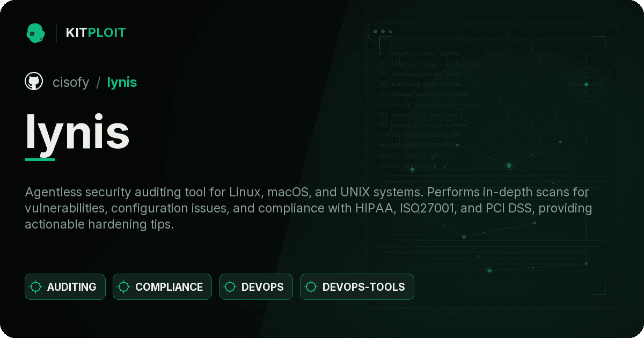Viewport: 644px width, 338px height.
Task: Select the DEVOPS-TOOLS tag
Action: pos(357,286)
